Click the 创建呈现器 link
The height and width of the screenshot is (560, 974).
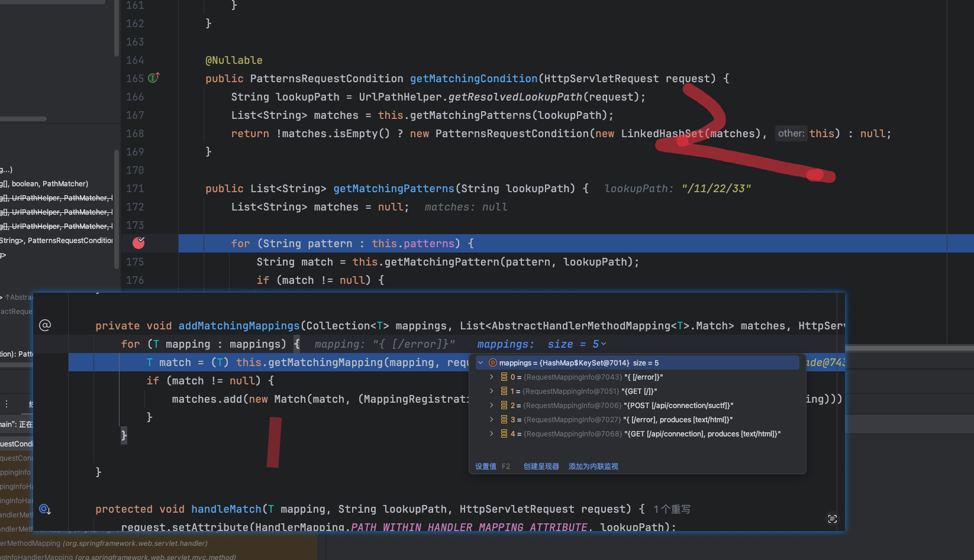click(541, 467)
